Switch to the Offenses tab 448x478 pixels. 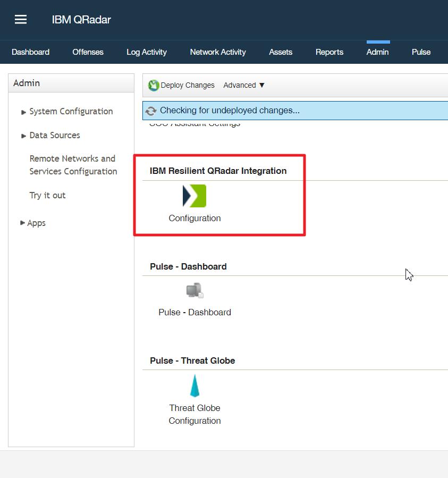tap(87, 52)
